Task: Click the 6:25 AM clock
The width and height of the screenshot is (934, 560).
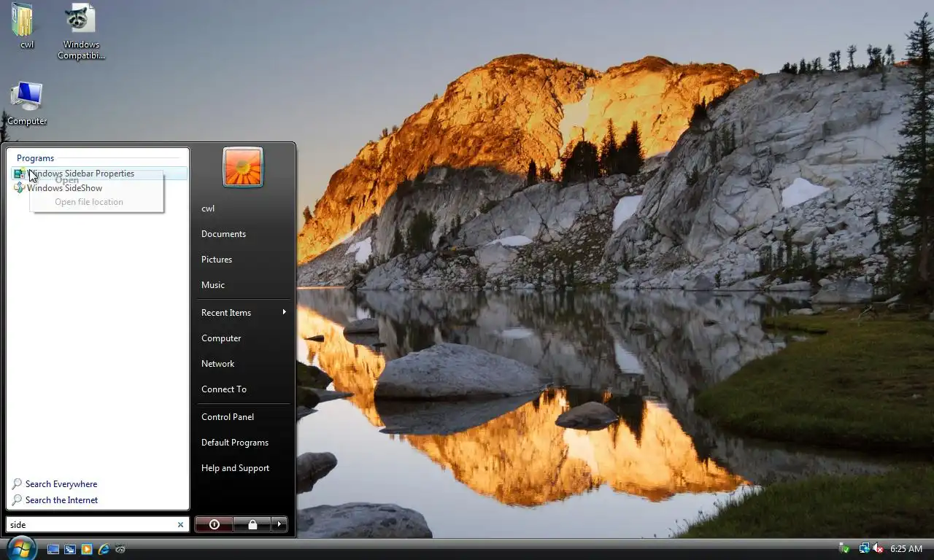Action: (906, 549)
